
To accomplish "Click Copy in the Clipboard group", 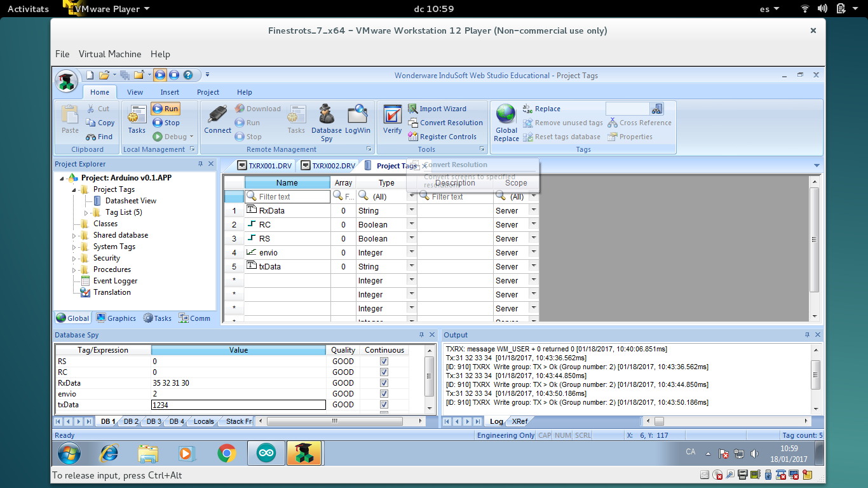I will click(100, 123).
